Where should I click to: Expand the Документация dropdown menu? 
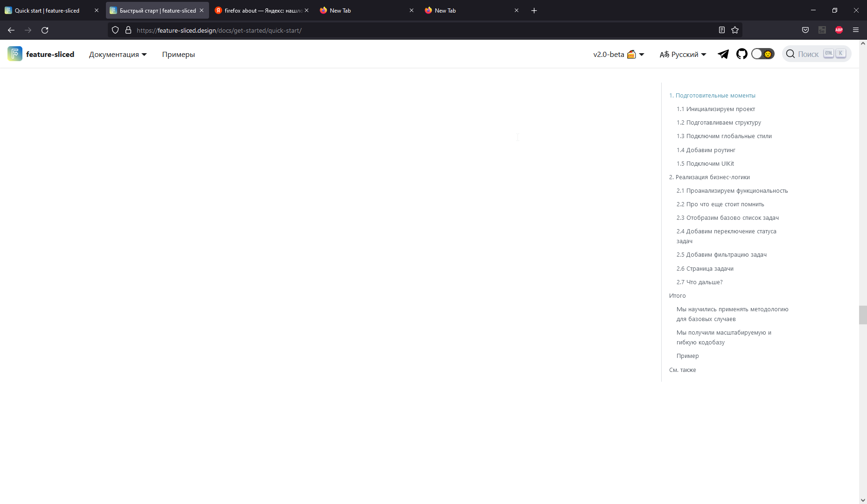click(118, 55)
